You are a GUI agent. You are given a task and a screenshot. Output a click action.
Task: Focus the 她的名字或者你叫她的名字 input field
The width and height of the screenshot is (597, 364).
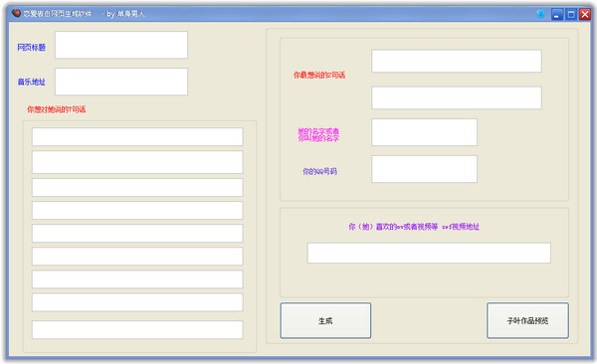tap(424, 132)
